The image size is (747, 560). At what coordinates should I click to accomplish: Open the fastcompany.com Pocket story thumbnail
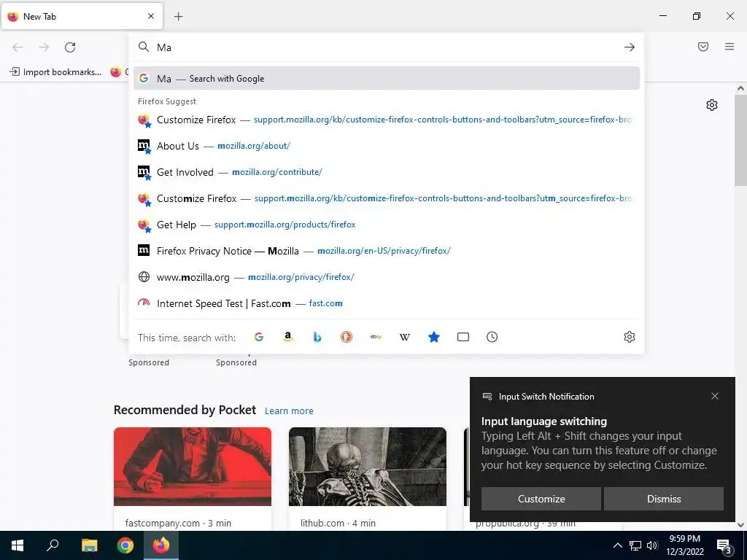[x=193, y=467]
